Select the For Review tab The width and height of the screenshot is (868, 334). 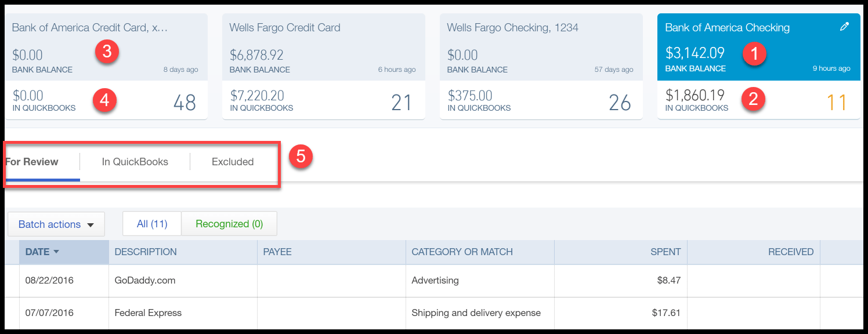click(31, 162)
